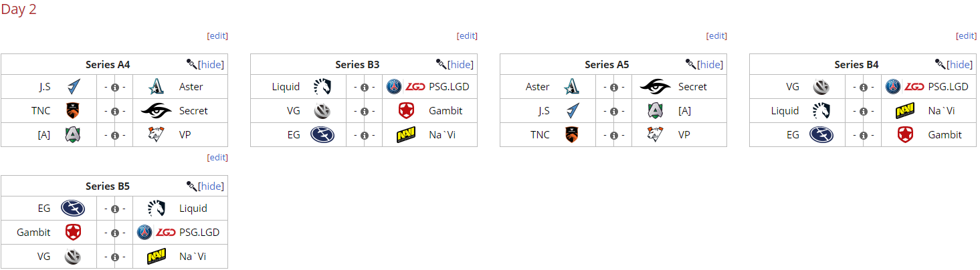The height and width of the screenshot is (270, 980).
Task: Collapse Series B4 using hide link
Action: [x=961, y=64]
